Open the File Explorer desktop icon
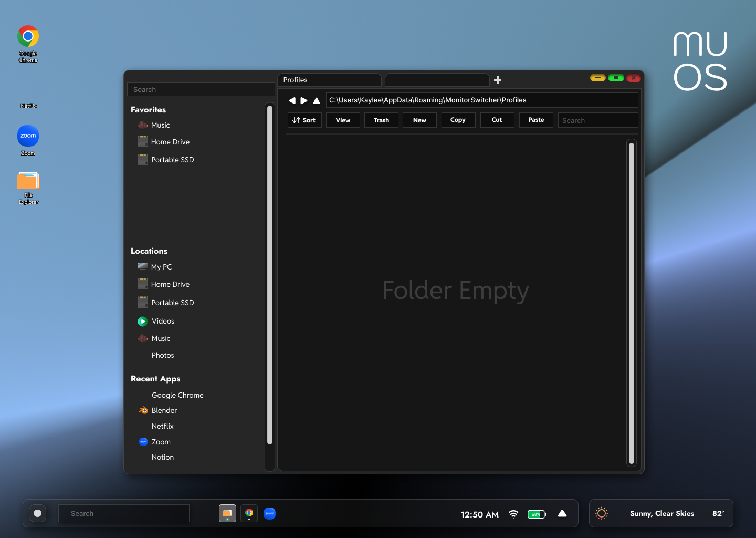Screen dimensions: 756x538 point(28,180)
